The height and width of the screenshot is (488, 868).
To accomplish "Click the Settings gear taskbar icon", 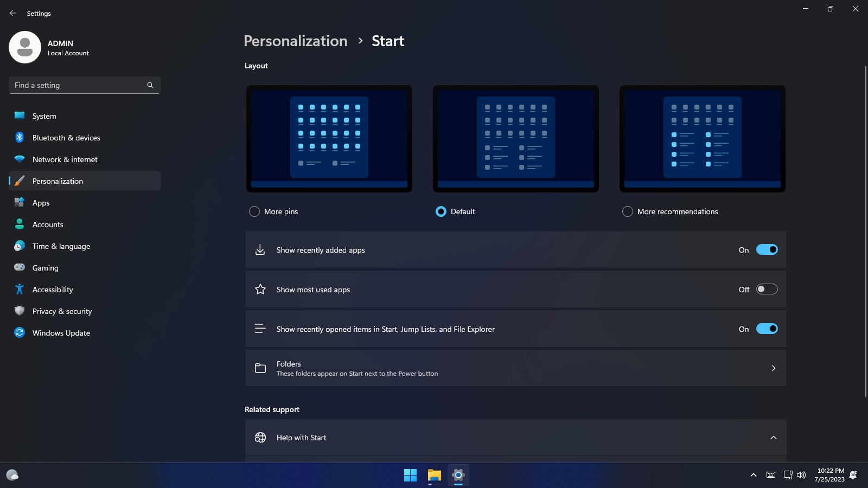I will (458, 475).
